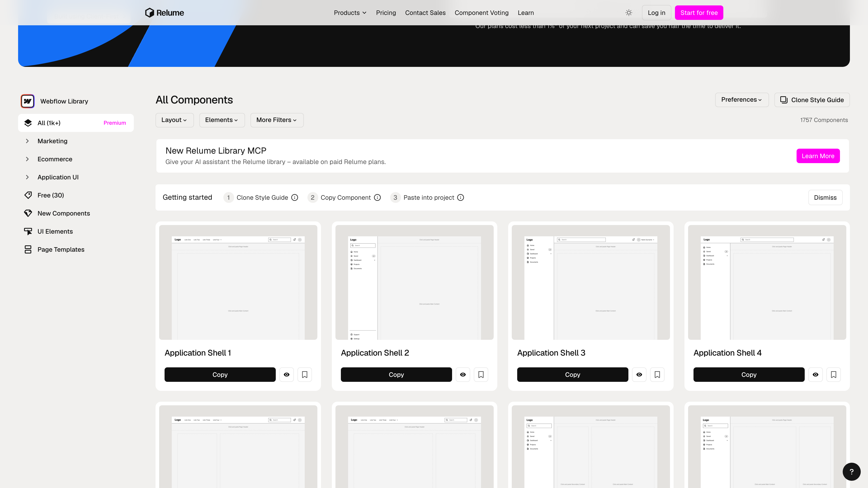
Task: Open the Products dropdown menu
Action: coord(350,13)
